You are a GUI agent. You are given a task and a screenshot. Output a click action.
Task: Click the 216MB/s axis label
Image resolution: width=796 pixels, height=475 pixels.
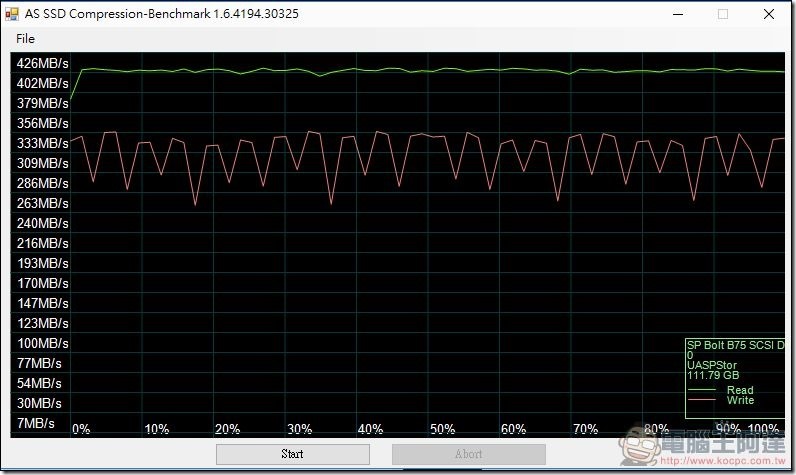click(42, 244)
